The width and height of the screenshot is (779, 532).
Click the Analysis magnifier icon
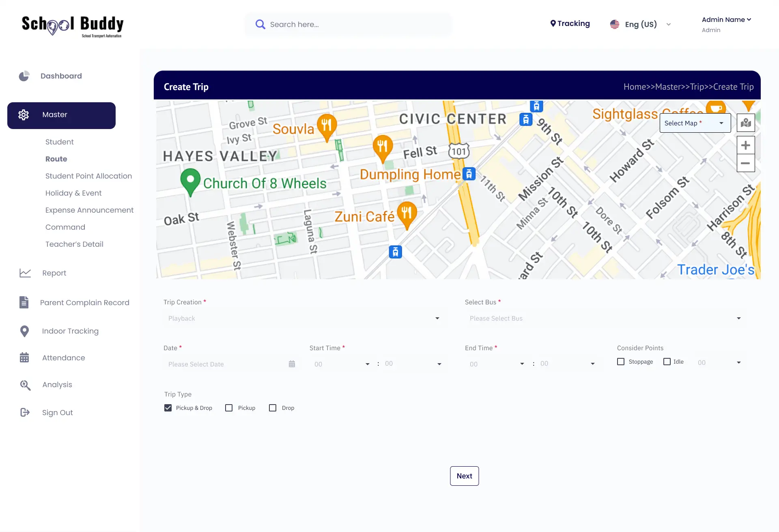(x=25, y=385)
